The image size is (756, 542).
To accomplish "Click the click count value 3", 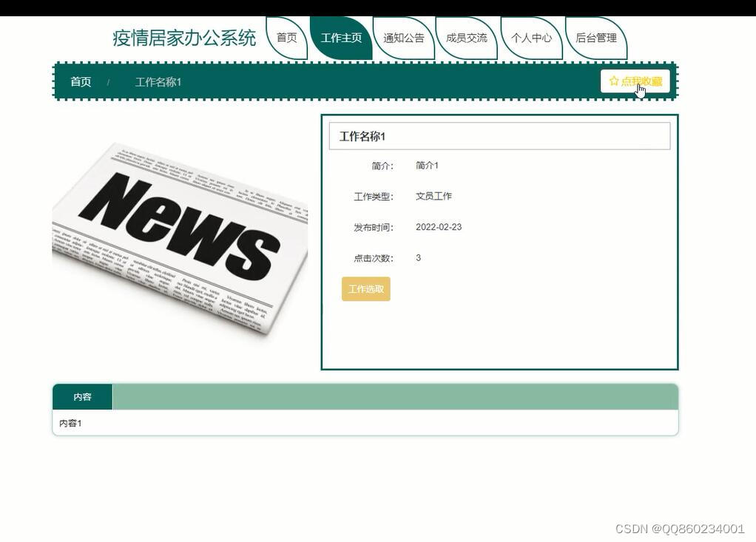I will click(418, 258).
